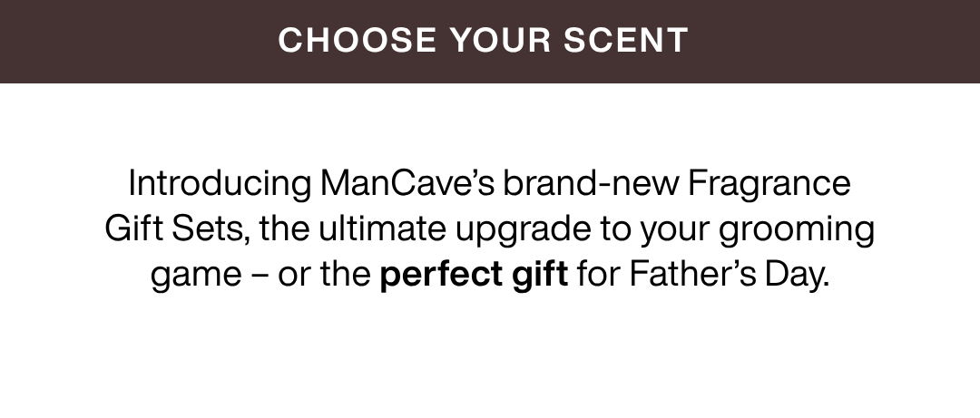
Task: Click the word 'Fragrance' in the first line
Action: (769, 184)
